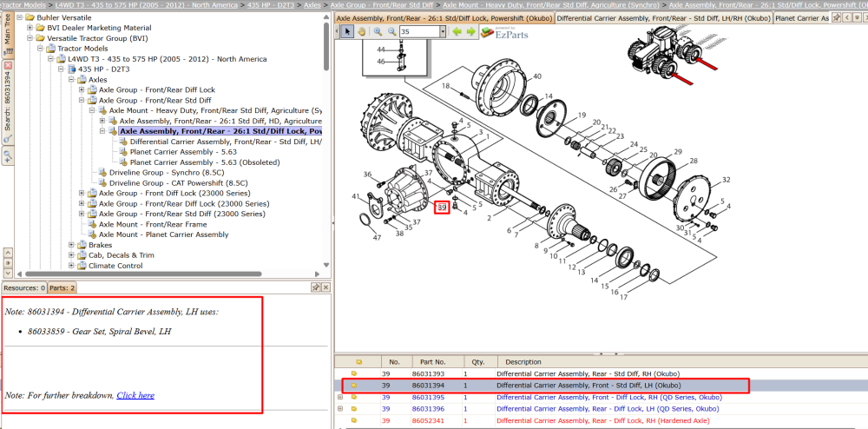
Task: Click breadcrumb 'L4WD T3 - 435 to 575 HP'
Action: coord(147,5)
